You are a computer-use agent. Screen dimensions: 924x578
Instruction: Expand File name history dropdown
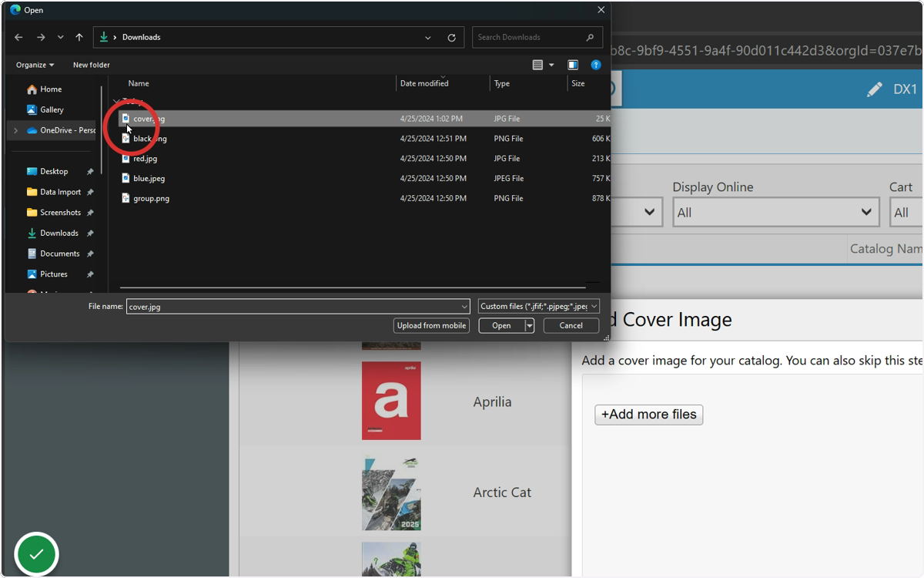point(464,306)
